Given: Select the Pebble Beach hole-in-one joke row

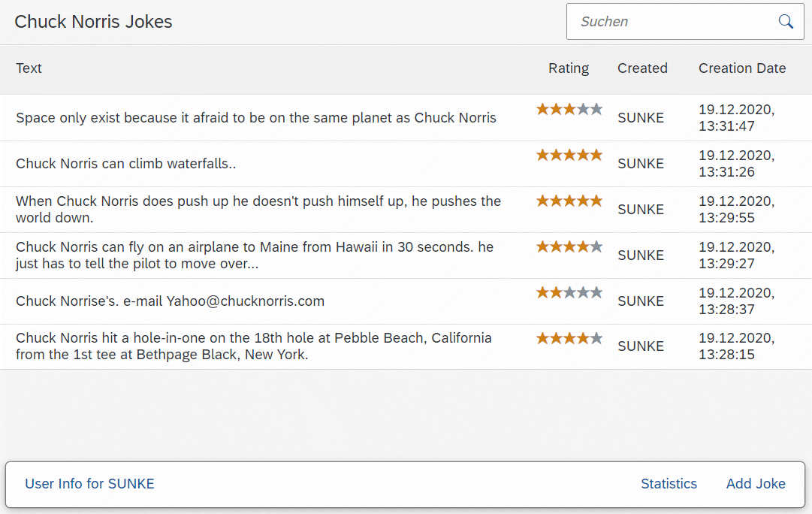Looking at the screenshot, I should [406, 346].
